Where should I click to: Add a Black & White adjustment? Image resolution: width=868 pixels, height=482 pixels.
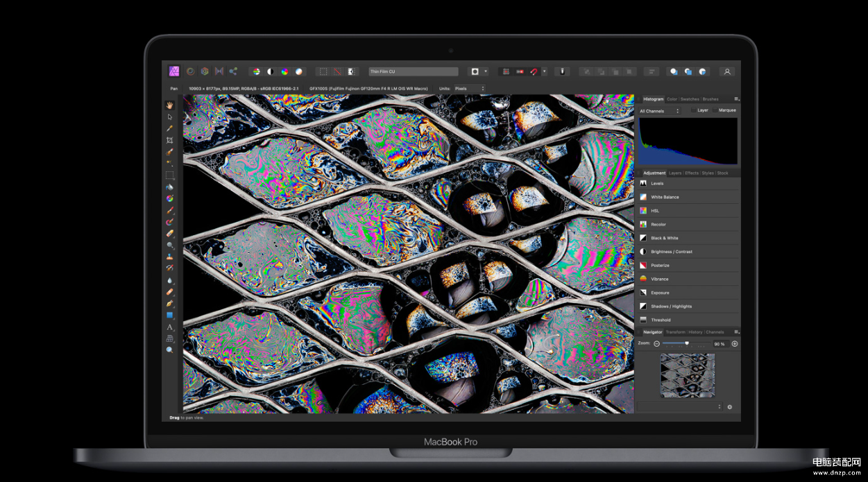(688, 238)
